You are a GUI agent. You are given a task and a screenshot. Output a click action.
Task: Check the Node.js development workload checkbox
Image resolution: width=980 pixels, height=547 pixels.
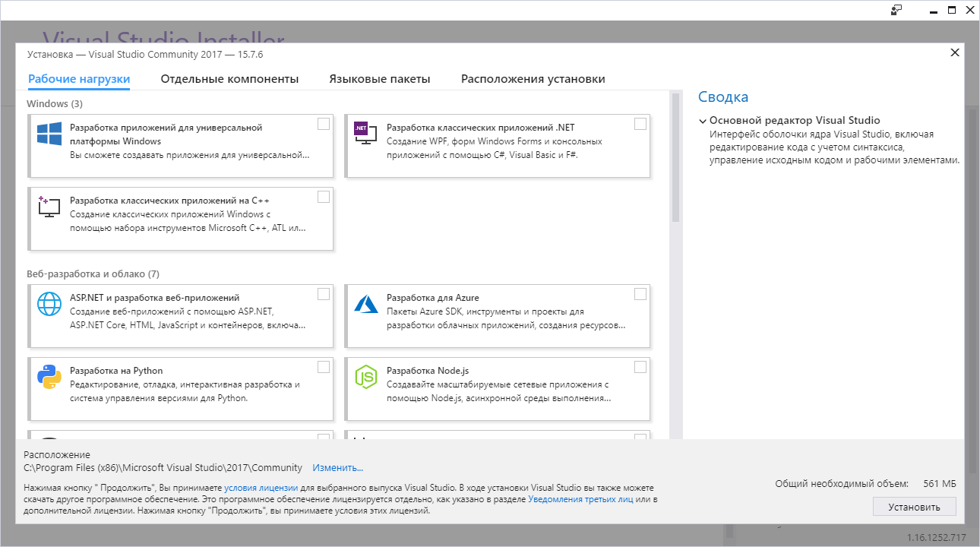pyautogui.click(x=640, y=367)
